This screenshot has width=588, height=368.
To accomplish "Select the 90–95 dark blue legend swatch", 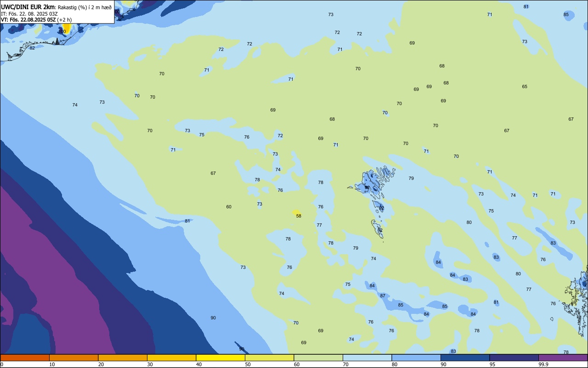I will [465, 357].
